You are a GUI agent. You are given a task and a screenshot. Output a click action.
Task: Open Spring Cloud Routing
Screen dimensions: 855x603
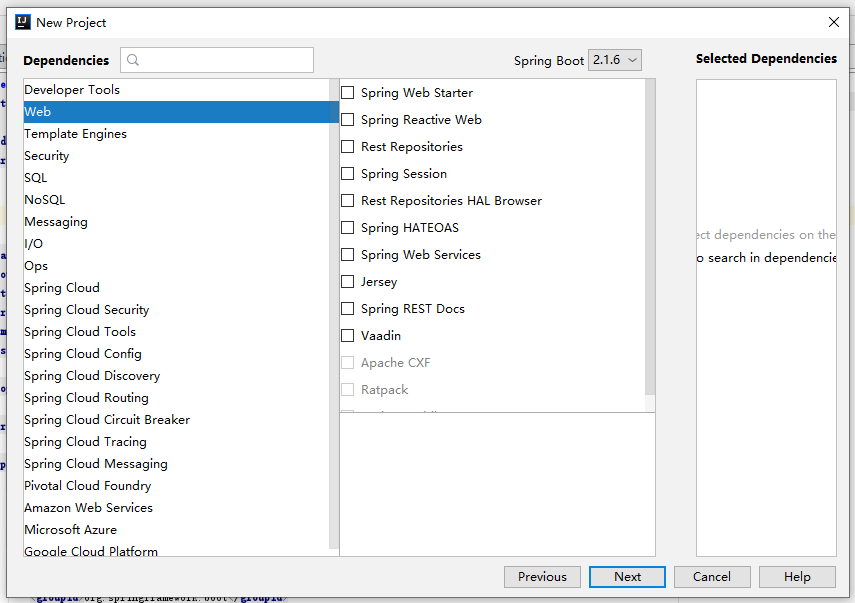coord(176,397)
